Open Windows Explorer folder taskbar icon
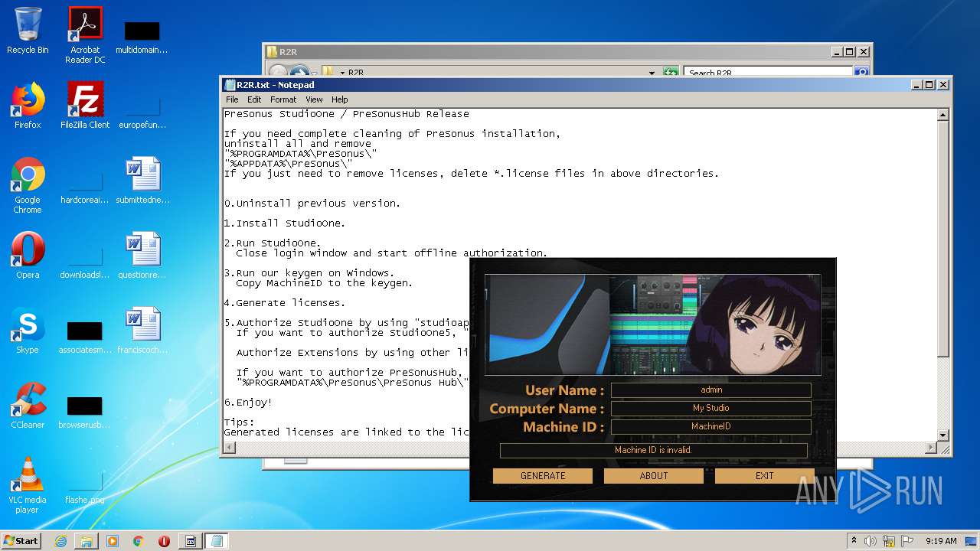Screen dimensions: 980x551 87,540
